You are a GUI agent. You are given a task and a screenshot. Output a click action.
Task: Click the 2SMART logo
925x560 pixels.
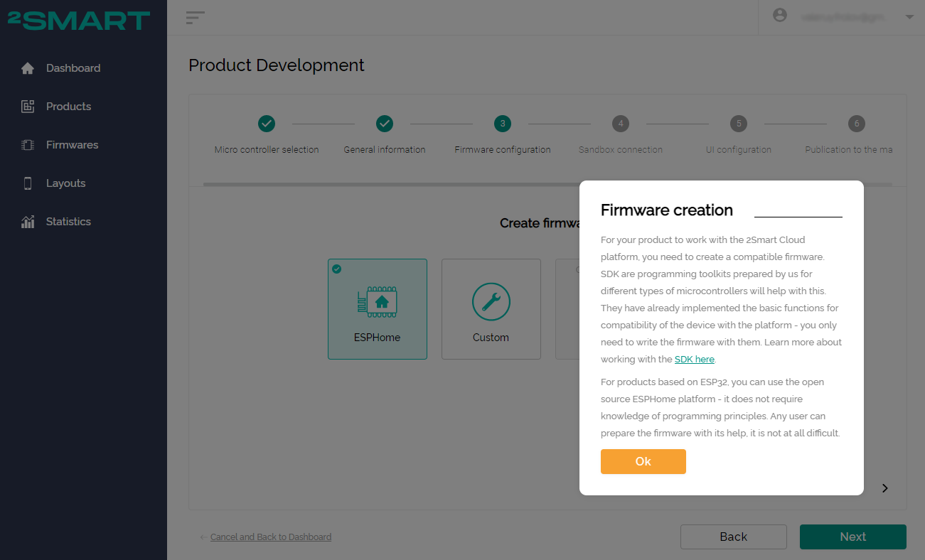(x=79, y=21)
